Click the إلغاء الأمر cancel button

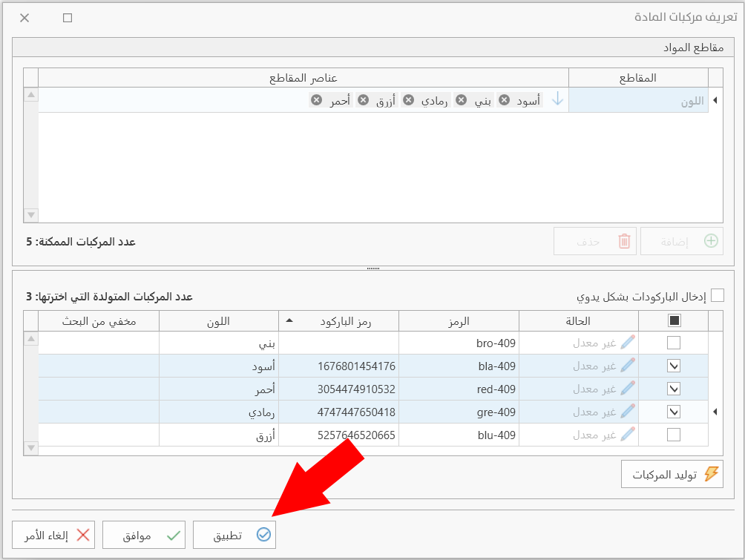(x=53, y=535)
